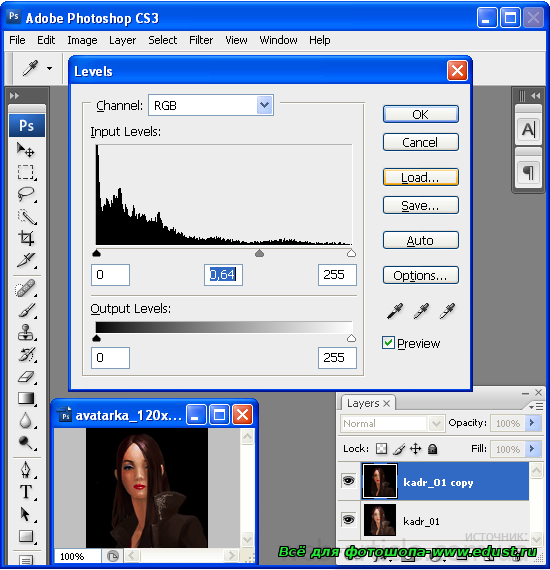Select the Pen tool
Screen dimensions: 550x570
(26, 470)
